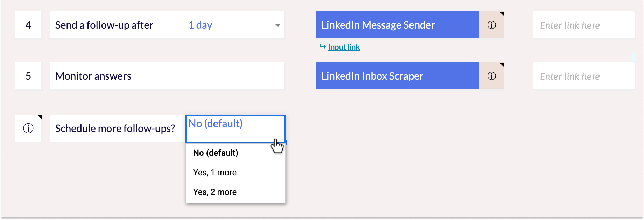Click the LinkedIn Inbox Scraper block

click(397, 75)
